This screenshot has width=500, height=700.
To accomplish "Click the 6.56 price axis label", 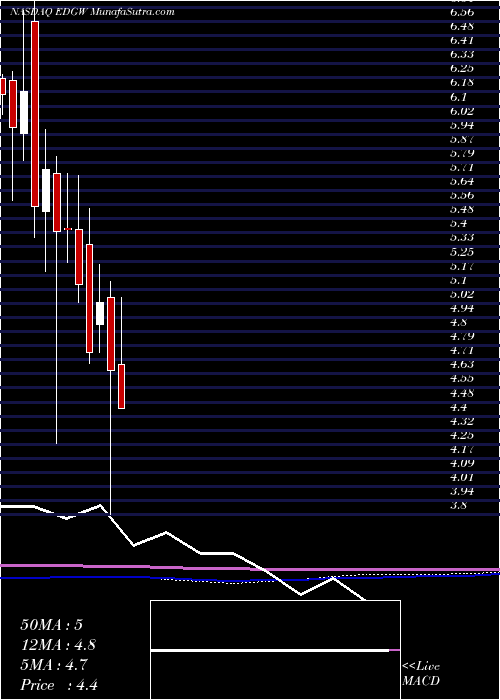I will point(462,12).
